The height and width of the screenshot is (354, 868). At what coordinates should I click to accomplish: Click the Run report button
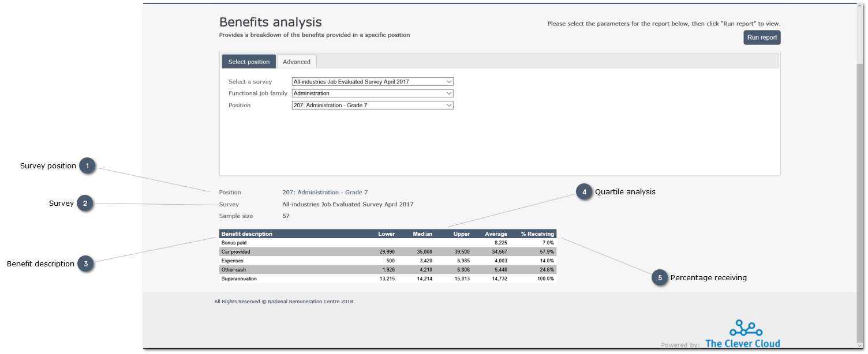click(x=762, y=37)
